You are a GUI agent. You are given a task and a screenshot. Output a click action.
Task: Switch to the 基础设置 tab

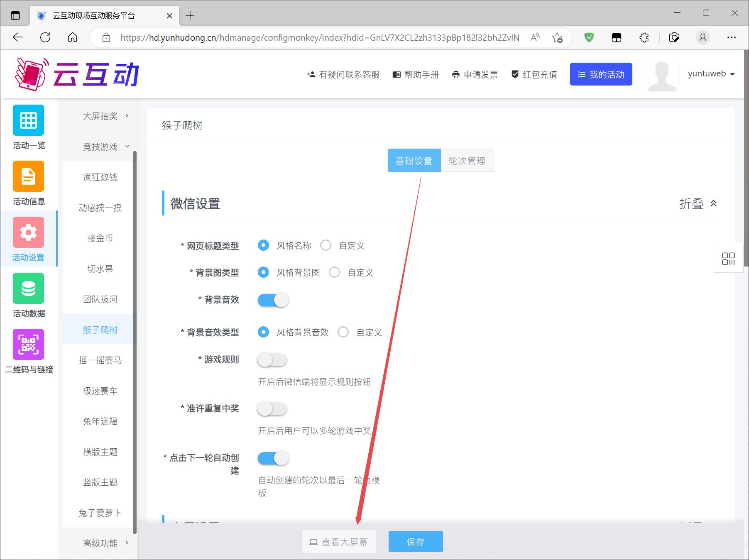pos(414,160)
